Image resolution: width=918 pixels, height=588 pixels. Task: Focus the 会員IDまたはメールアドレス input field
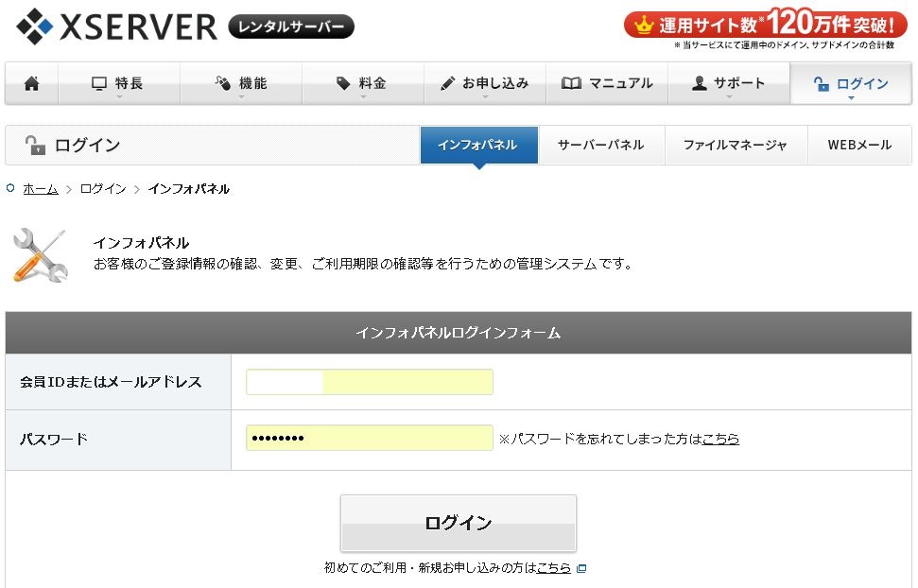[370, 382]
